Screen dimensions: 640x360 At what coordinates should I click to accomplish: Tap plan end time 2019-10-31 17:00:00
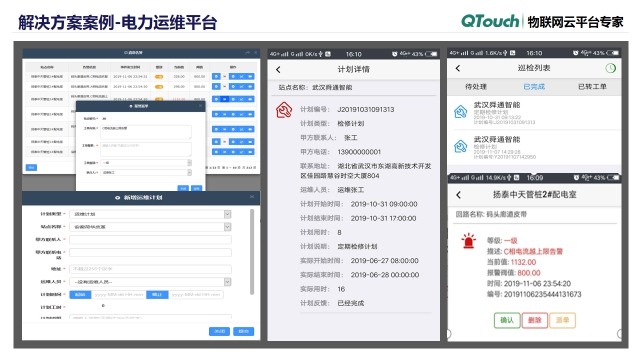(384, 218)
